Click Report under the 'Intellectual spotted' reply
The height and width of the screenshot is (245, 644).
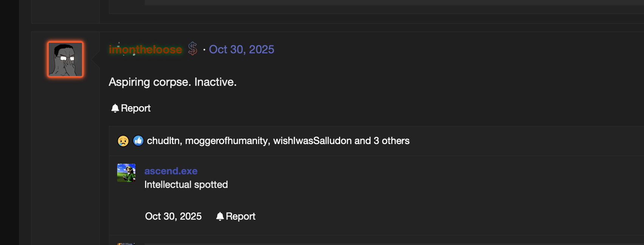tap(241, 216)
